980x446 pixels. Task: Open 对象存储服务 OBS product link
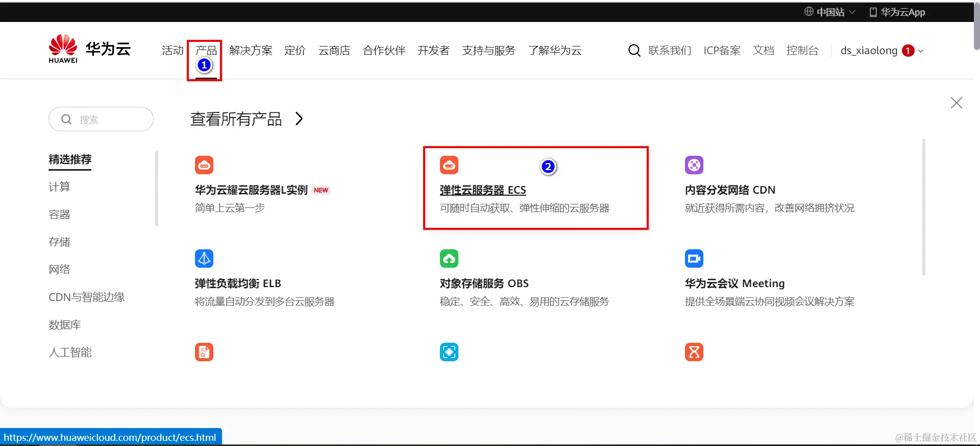coord(484,284)
